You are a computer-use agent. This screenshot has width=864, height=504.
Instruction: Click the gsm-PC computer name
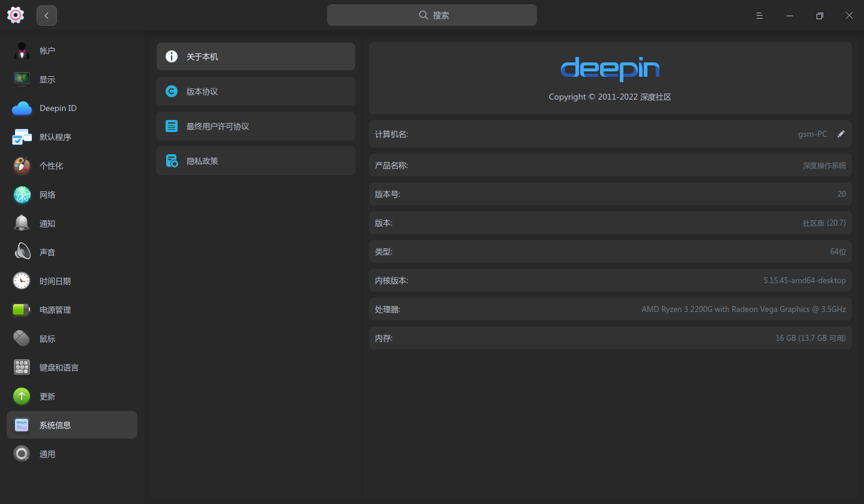812,134
